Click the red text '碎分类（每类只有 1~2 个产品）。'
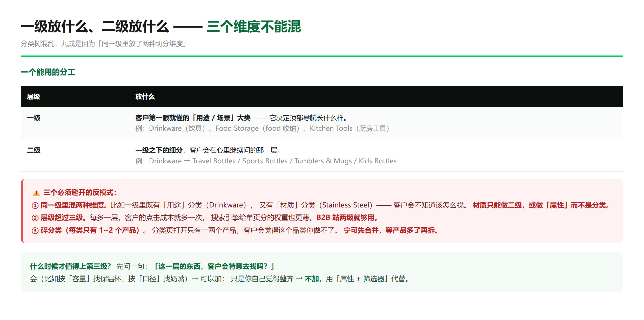Viewport: 644px width, 320px height. [x=93, y=231]
